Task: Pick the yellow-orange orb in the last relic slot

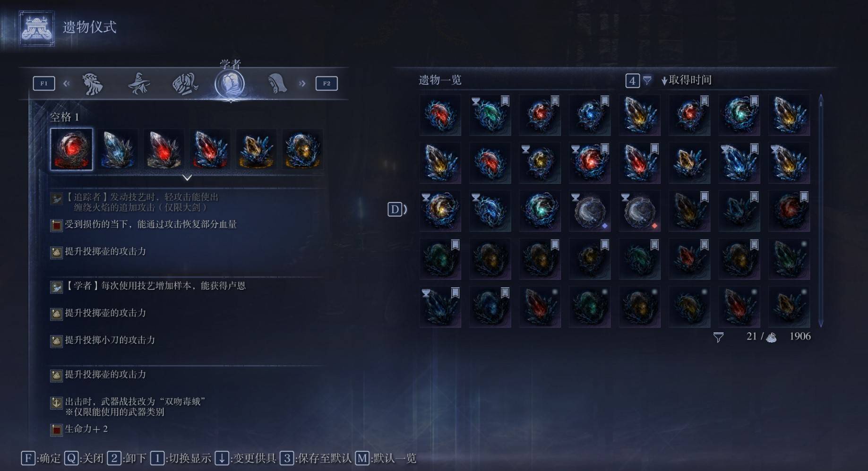Action: click(303, 149)
